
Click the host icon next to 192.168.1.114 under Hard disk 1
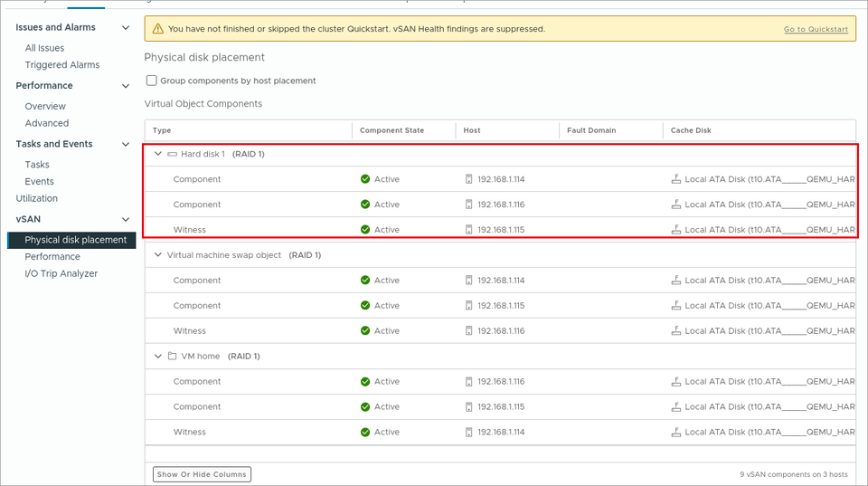[469, 179]
